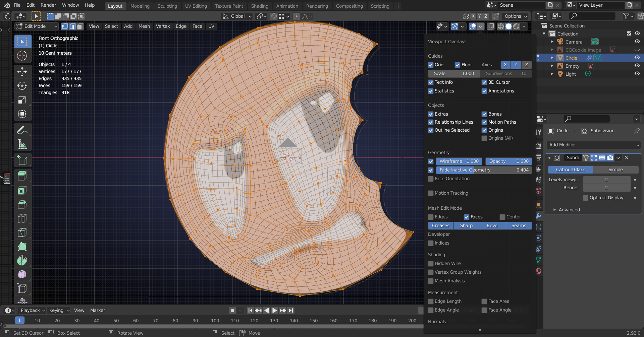Open the Mesh menu

coord(144,26)
